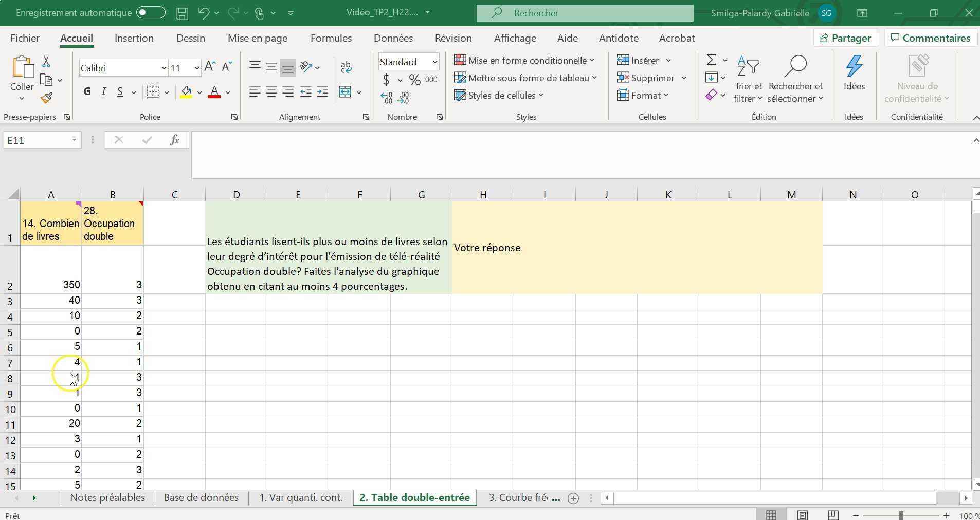This screenshot has height=520, width=980.
Task: Open the Calibri font name dropdown
Action: 164,68
